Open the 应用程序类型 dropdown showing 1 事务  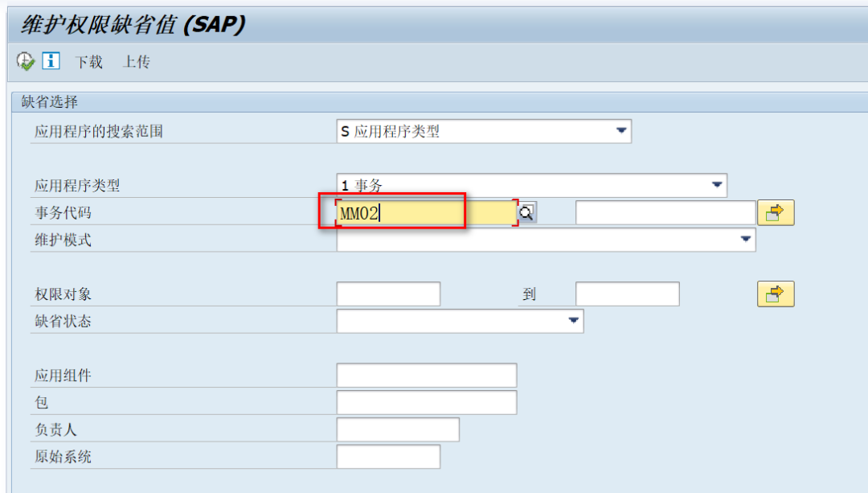(531, 185)
